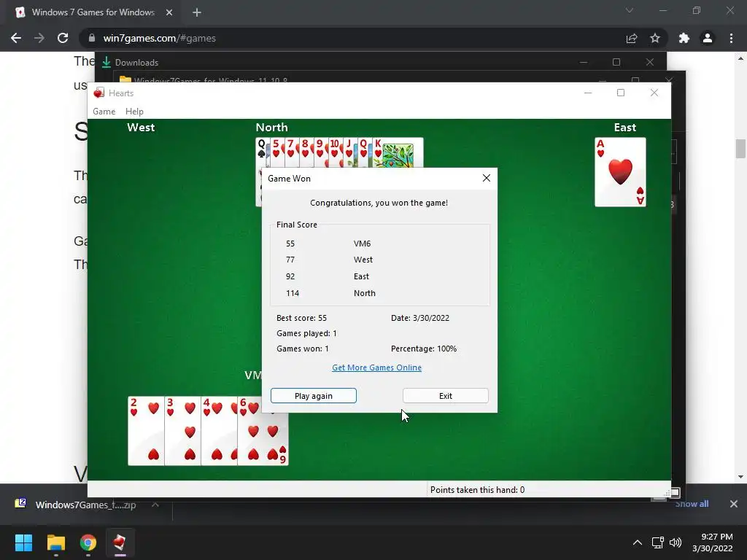This screenshot has height=560, width=747.
Task: Select the Windows 7 Games for Windows tab
Action: point(93,12)
